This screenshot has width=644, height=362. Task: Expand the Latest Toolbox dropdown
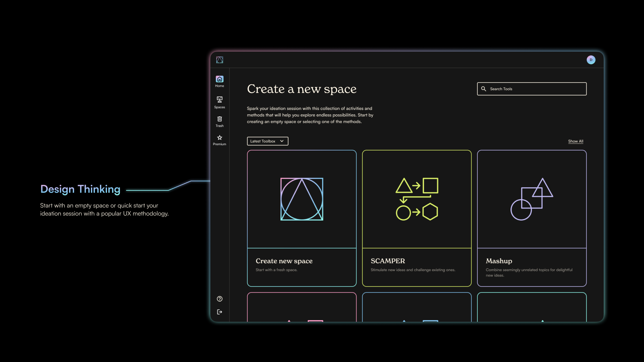point(263,141)
